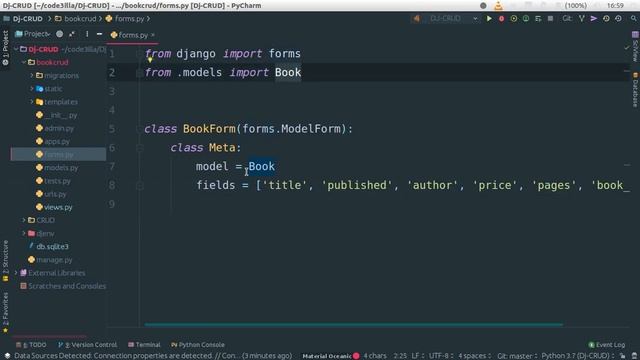Toggle the Structure side tool window
The width and height of the screenshot is (640, 360).
point(5,261)
